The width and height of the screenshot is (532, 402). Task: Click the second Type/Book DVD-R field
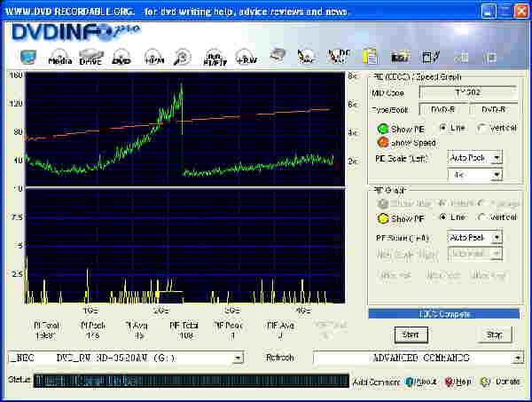(x=494, y=109)
